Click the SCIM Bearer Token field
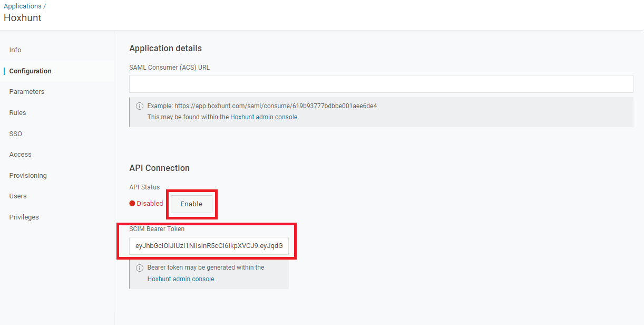Viewport: 644px width, 325px height. 209,246
